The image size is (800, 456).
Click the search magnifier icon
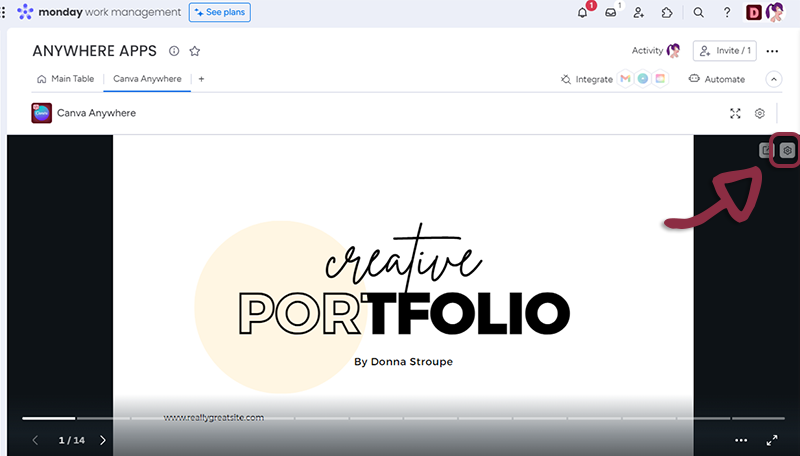[x=699, y=13]
